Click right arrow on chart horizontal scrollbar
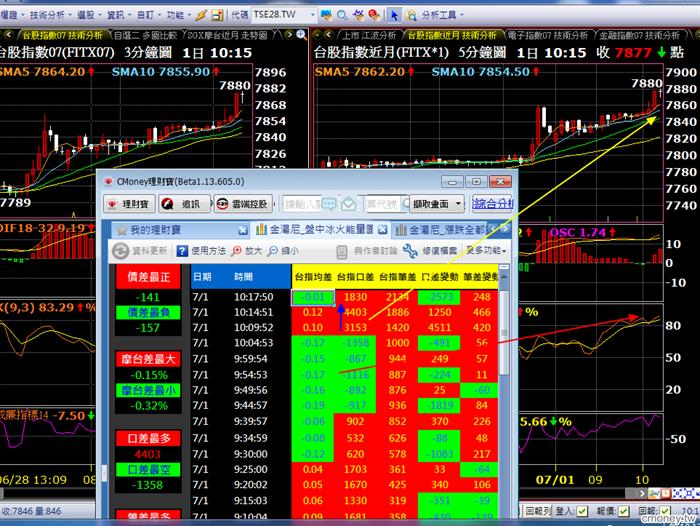This screenshot has width=700, height=526. coord(642,494)
